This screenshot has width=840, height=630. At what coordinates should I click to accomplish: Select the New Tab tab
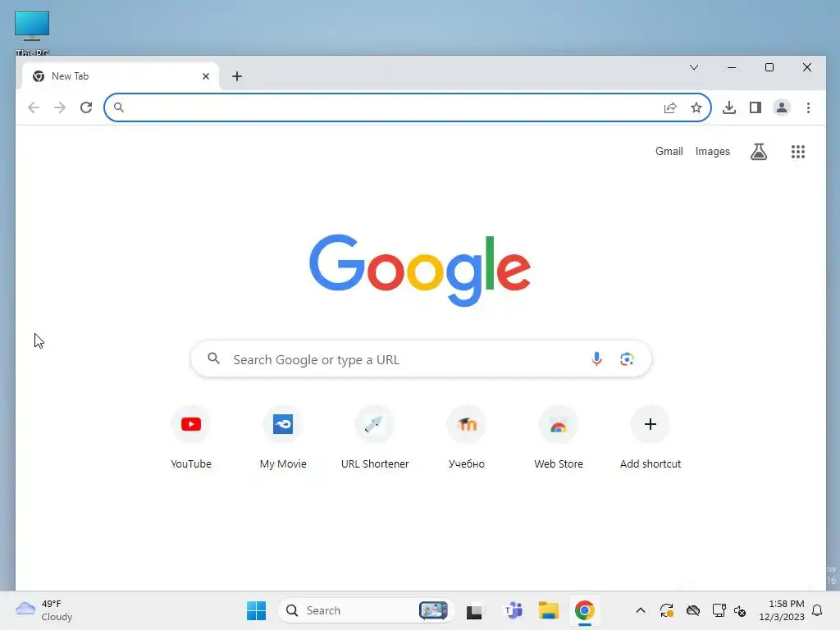(121, 76)
